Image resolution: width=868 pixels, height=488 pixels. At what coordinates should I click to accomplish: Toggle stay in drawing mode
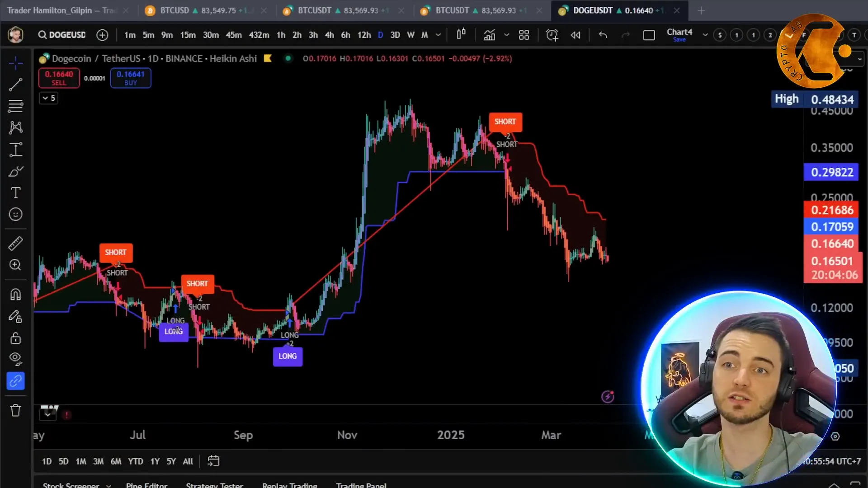[x=15, y=316]
